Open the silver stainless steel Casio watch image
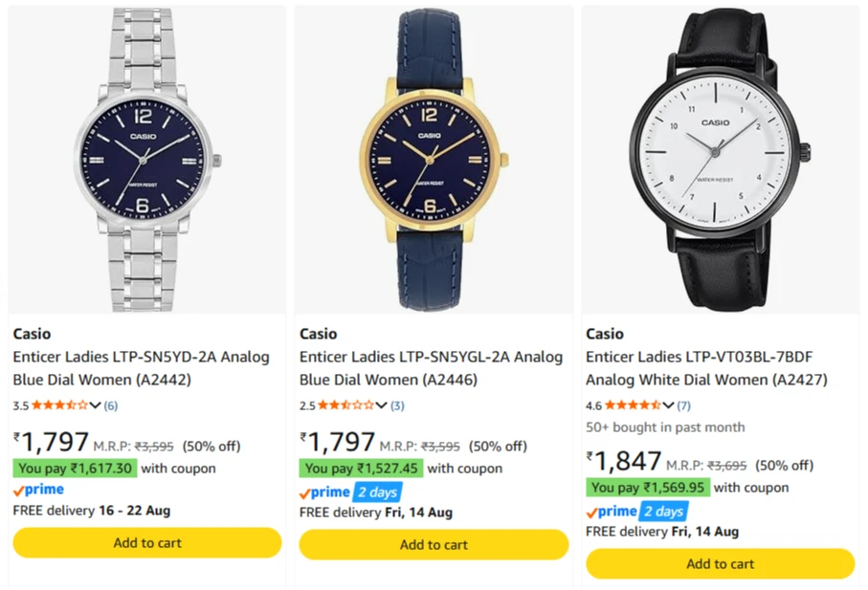 (x=147, y=160)
